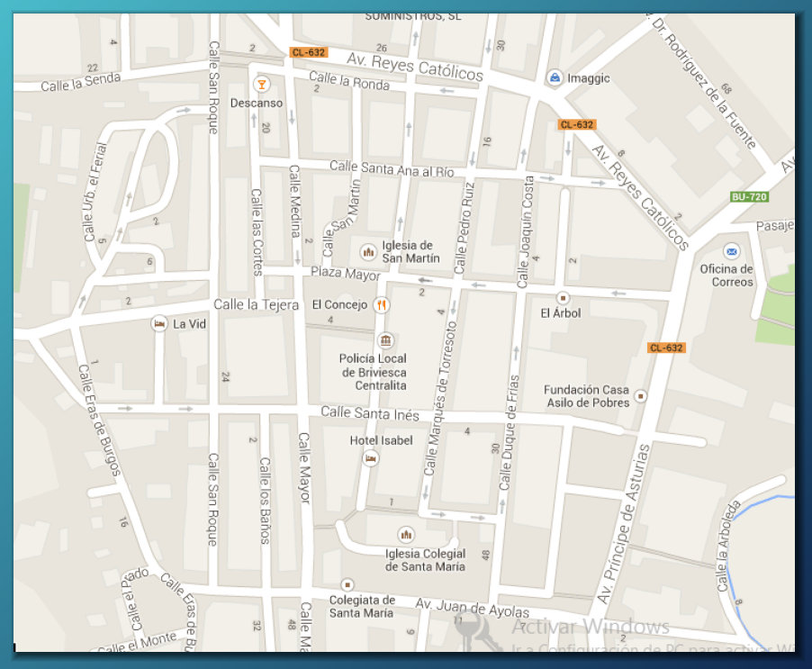The image size is (812, 669).
Task: Click the Av. Príncipe de Asturias label
Action: (624, 524)
